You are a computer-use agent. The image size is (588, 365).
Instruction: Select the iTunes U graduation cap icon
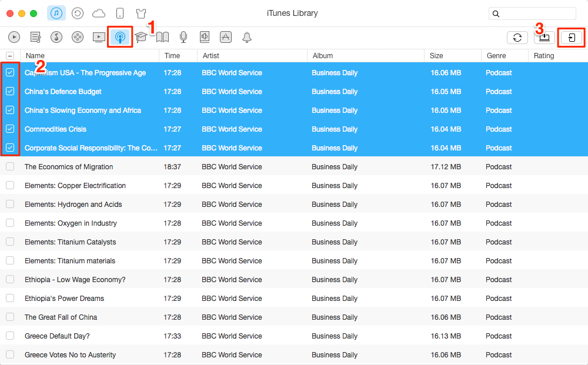[141, 37]
